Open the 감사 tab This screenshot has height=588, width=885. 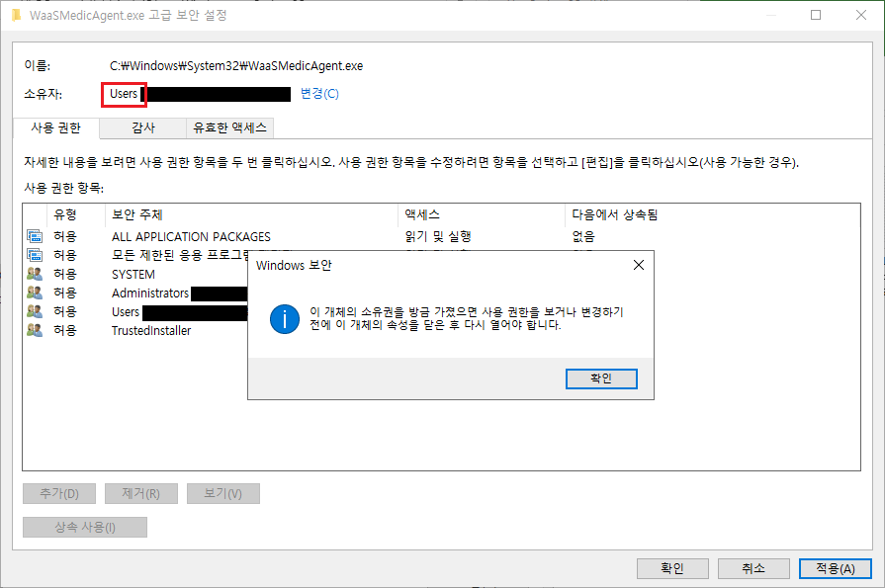(x=143, y=128)
